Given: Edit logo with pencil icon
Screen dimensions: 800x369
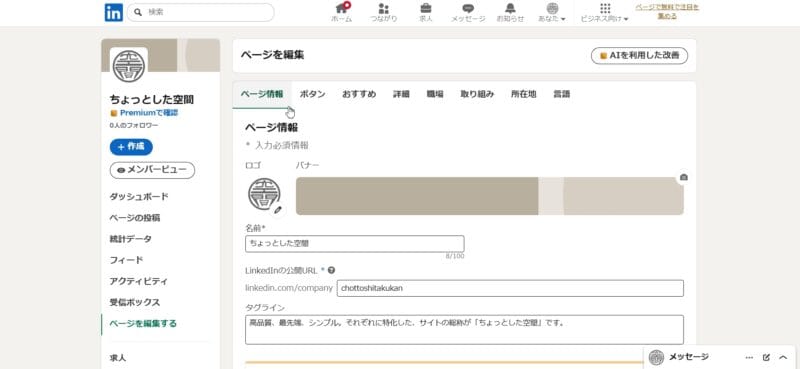Looking at the screenshot, I should pos(278,210).
